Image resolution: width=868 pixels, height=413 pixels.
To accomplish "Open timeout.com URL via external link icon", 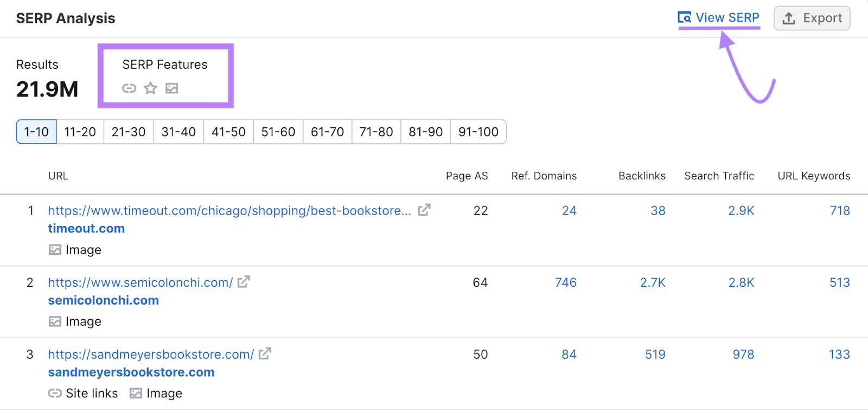I will point(424,210).
